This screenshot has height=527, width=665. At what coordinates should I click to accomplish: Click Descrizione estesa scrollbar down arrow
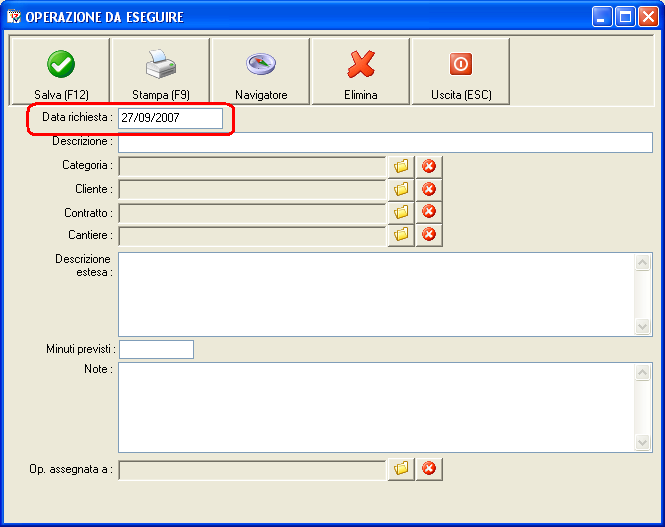click(643, 326)
